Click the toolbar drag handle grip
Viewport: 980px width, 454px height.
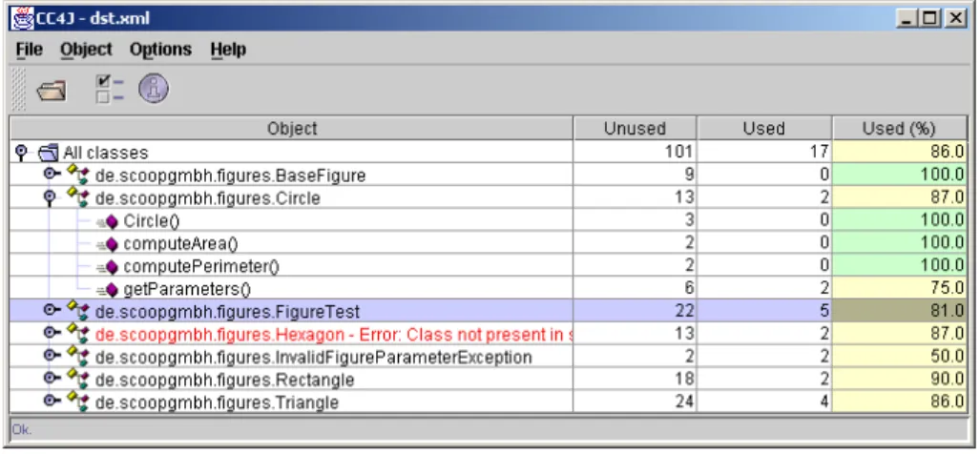(19, 89)
